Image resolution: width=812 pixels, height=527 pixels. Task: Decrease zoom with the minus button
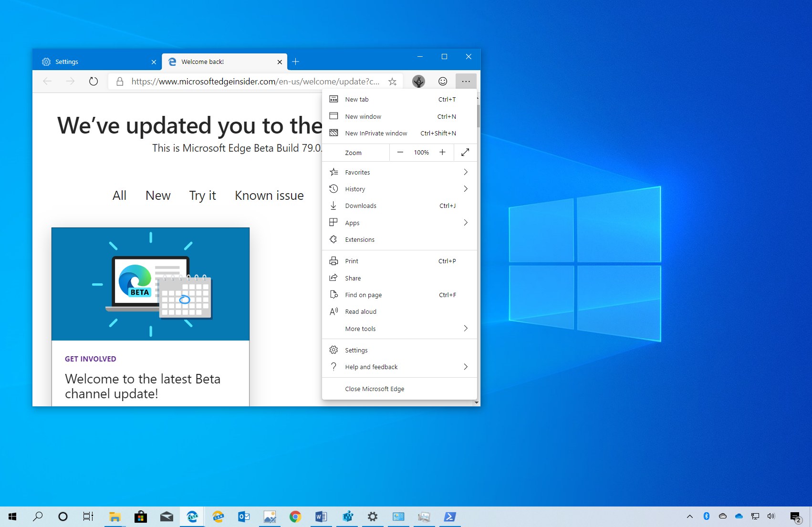[x=400, y=152]
